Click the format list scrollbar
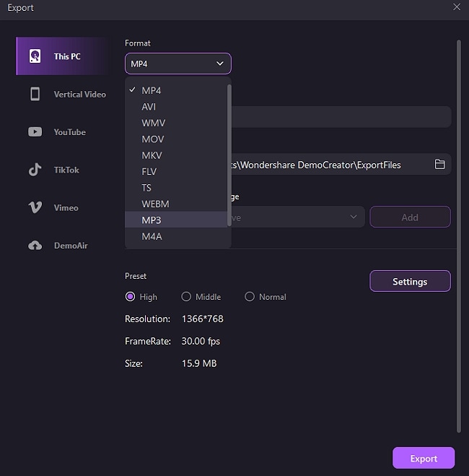The image size is (469, 476). [229, 155]
